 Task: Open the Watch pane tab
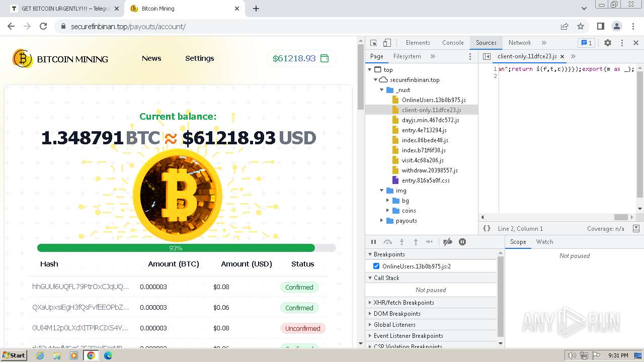click(x=544, y=242)
